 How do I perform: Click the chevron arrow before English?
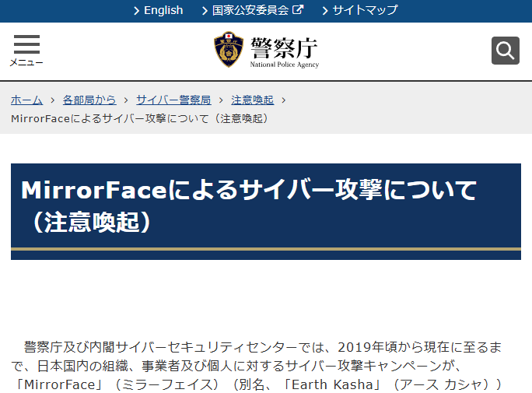tap(137, 11)
